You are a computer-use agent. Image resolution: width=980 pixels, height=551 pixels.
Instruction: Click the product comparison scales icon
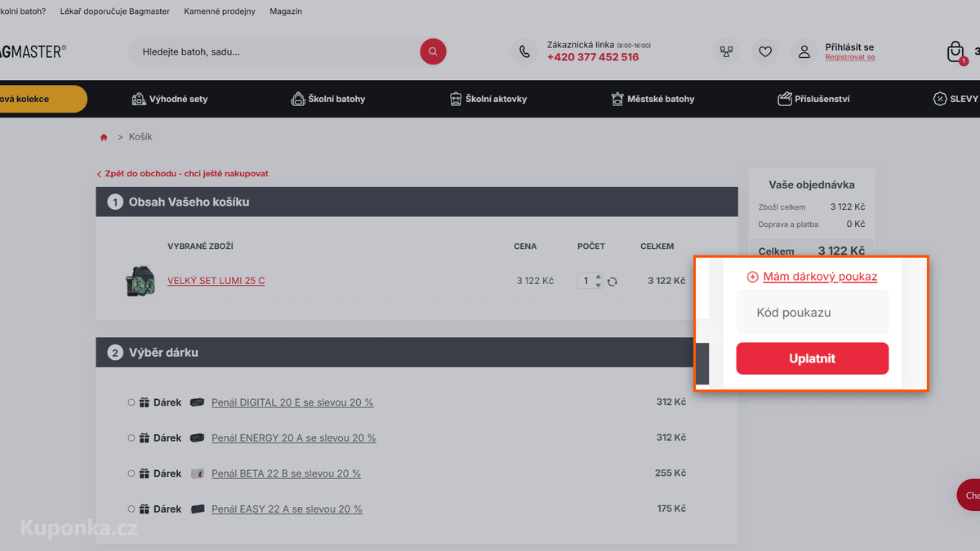(726, 51)
